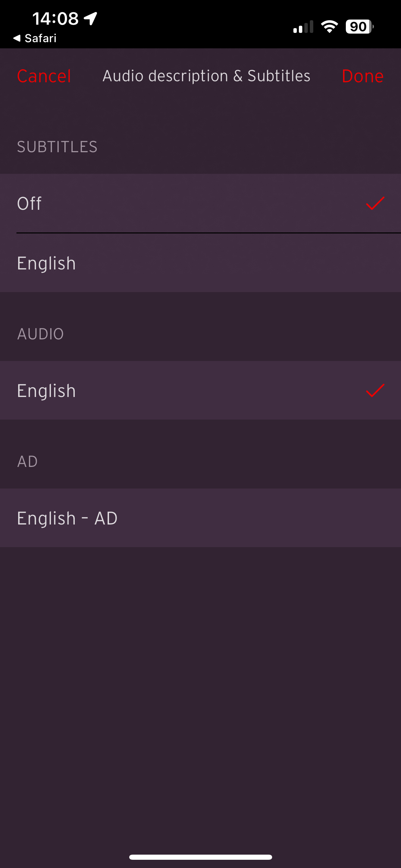Tap the 14:08 clock in status bar
The image size is (401, 868).
tap(55, 19)
